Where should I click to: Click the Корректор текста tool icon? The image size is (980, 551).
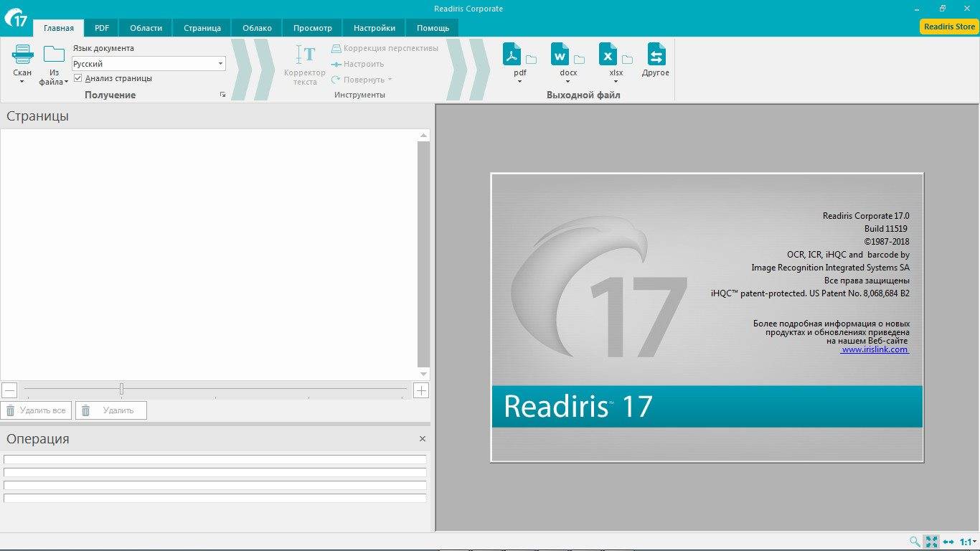coord(305,55)
